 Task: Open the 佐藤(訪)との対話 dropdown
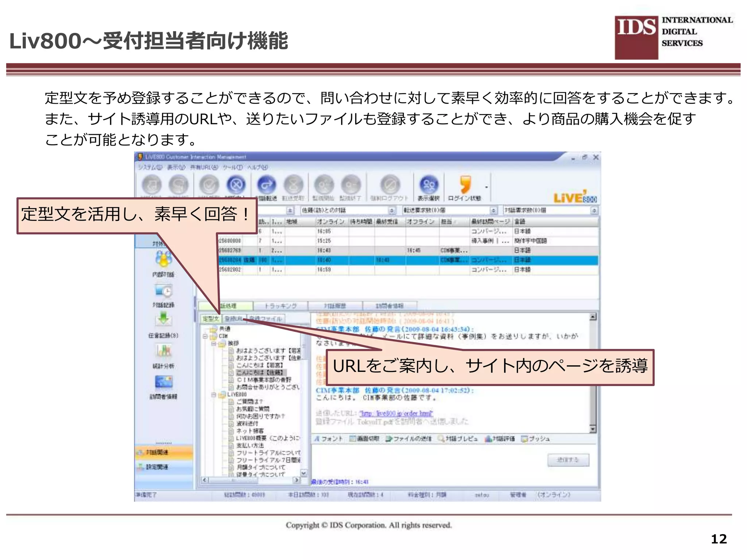click(x=392, y=210)
